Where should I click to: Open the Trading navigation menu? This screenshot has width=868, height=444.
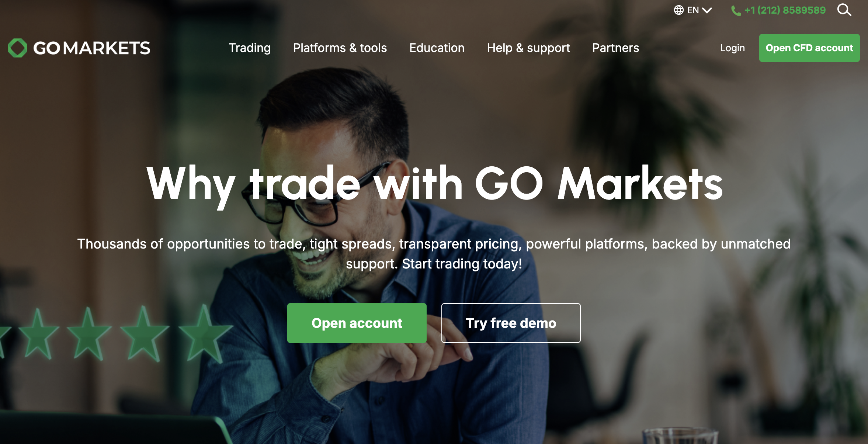coord(250,48)
